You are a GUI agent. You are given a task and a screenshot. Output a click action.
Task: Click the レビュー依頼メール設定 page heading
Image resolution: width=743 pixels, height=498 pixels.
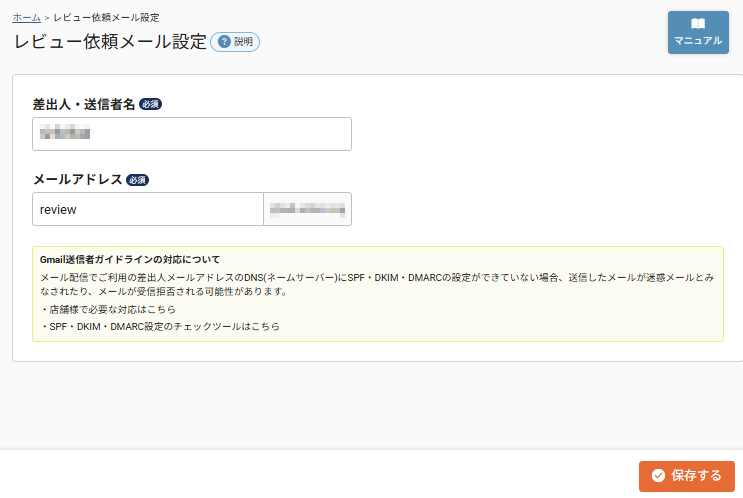coord(110,41)
